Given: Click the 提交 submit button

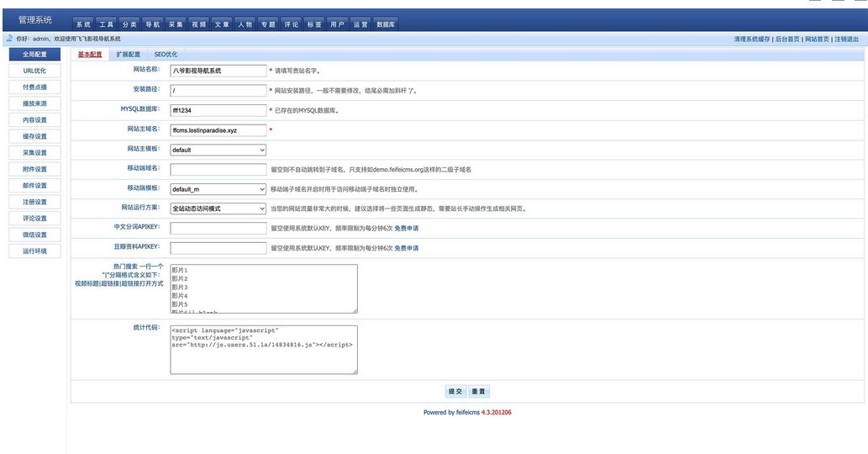Looking at the screenshot, I should point(455,392).
